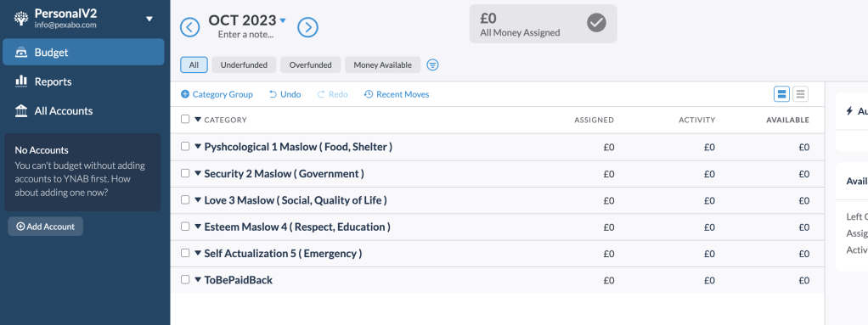Viewport: 868px width, 325px height.
Task: Click the No Accounts message heading
Action: click(x=42, y=150)
